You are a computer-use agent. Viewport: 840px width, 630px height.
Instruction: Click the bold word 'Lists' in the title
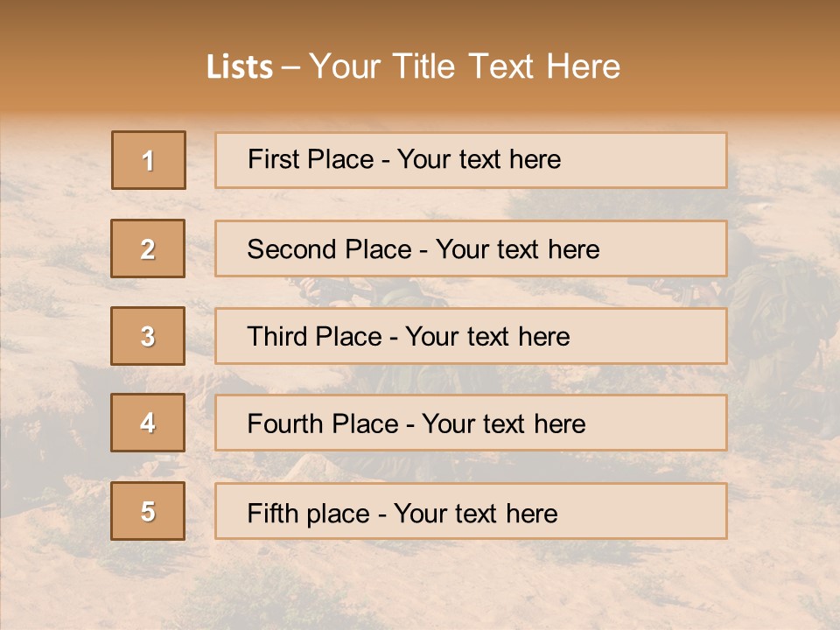pyautogui.click(x=240, y=67)
